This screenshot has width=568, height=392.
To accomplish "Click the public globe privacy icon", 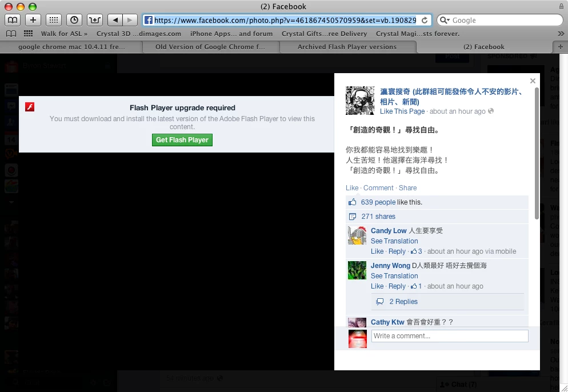I will point(491,111).
